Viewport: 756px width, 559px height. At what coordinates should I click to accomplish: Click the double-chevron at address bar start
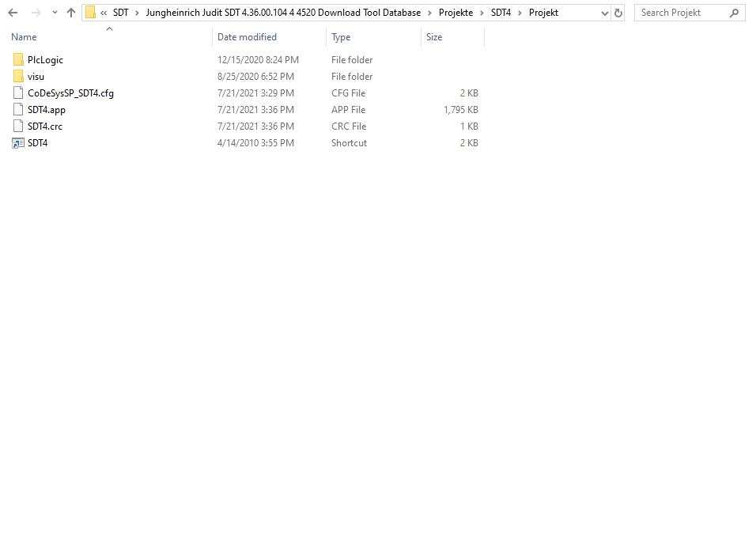coord(104,13)
